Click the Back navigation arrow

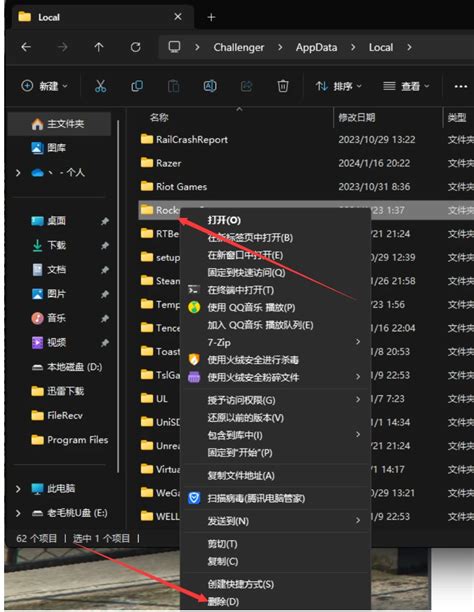click(26, 47)
